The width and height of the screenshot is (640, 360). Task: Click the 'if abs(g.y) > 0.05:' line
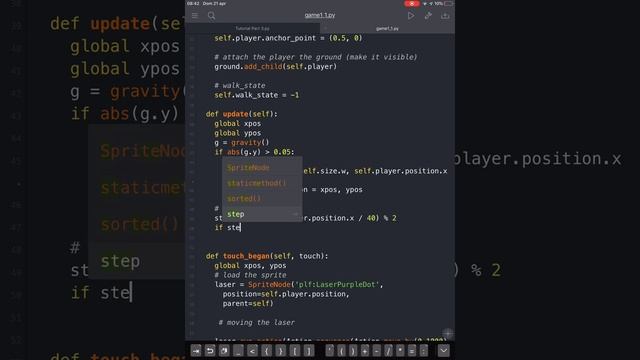pyautogui.click(x=254, y=152)
